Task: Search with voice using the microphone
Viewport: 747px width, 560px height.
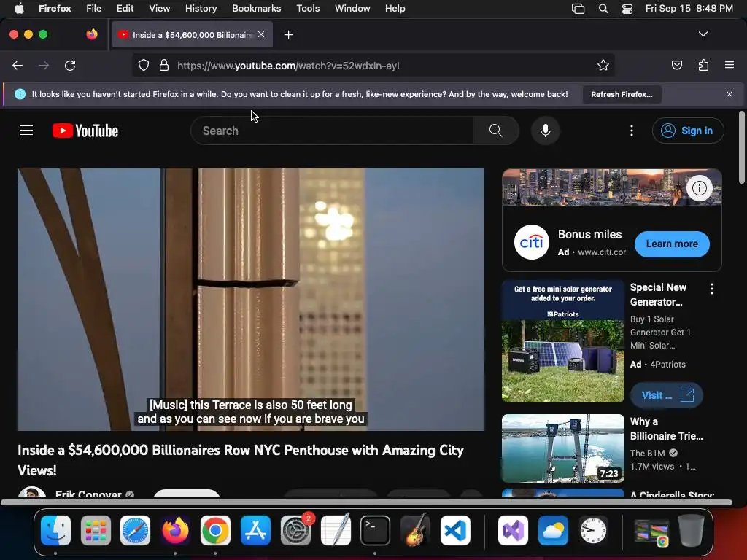Action: tap(546, 131)
